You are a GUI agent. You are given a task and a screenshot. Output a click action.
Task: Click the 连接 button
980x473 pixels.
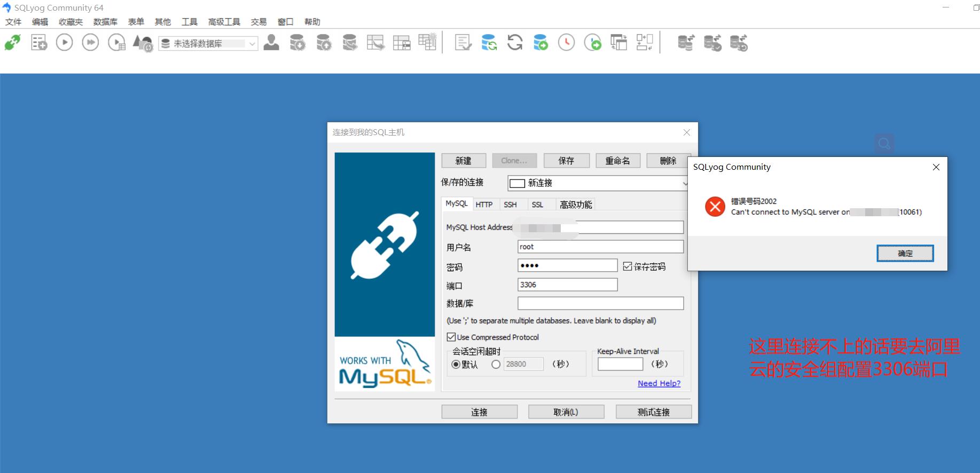click(480, 412)
